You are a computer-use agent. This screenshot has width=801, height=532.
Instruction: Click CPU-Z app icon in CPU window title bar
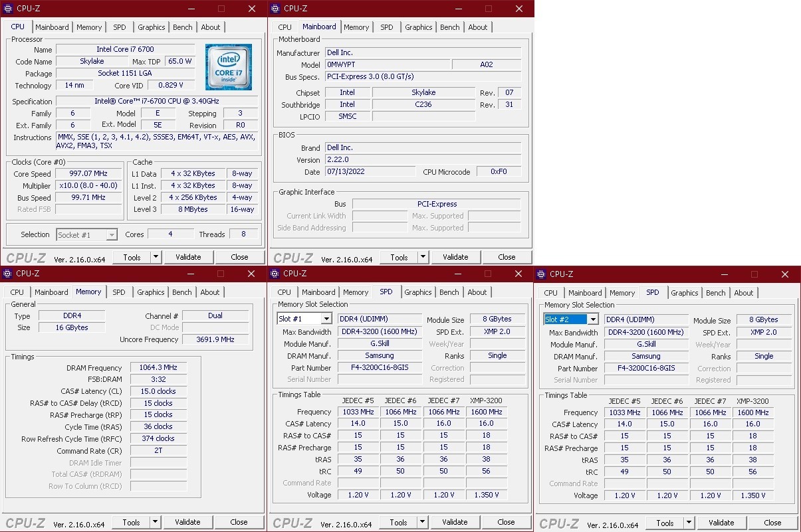[8, 9]
